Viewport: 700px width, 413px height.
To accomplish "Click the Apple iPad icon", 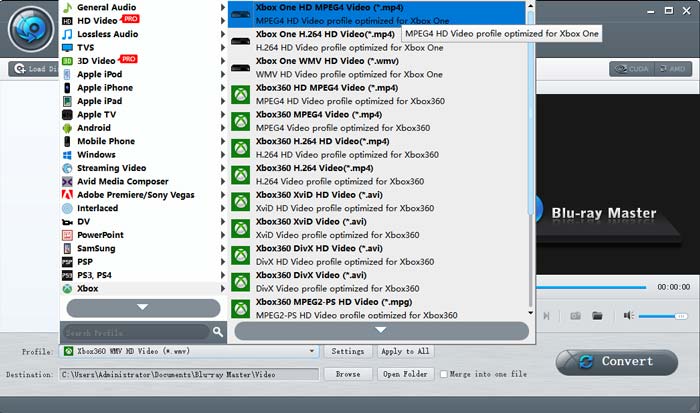I will (67, 101).
